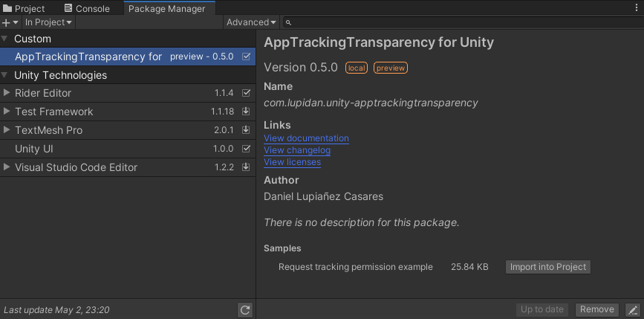Click the edit pencil icon beside Remove
The height and width of the screenshot is (319, 644).
pyautogui.click(x=632, y=309)
